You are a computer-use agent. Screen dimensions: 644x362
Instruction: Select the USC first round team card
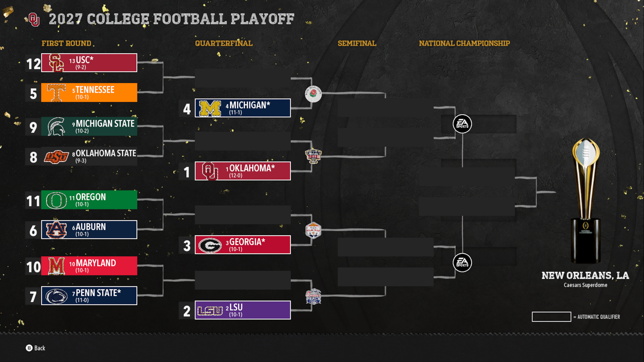[x=89, y=63]
